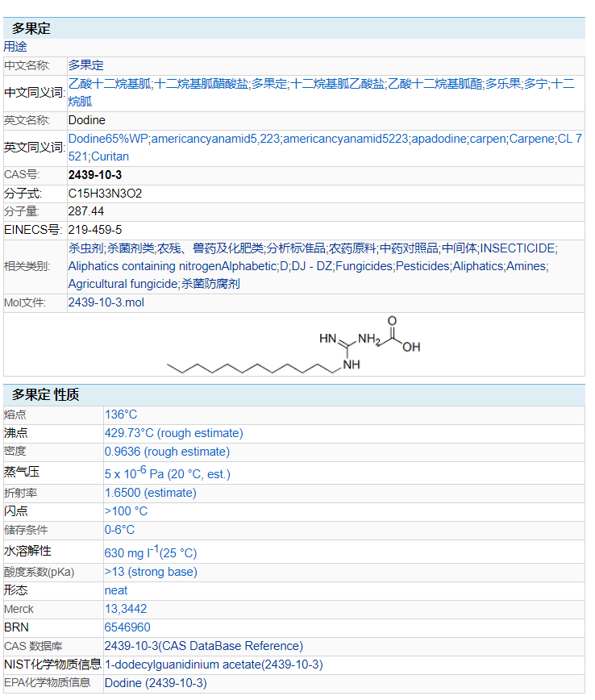Click the Carpene synonym link
The height and width of the screenshot is (700, 595).
(532, 139)
